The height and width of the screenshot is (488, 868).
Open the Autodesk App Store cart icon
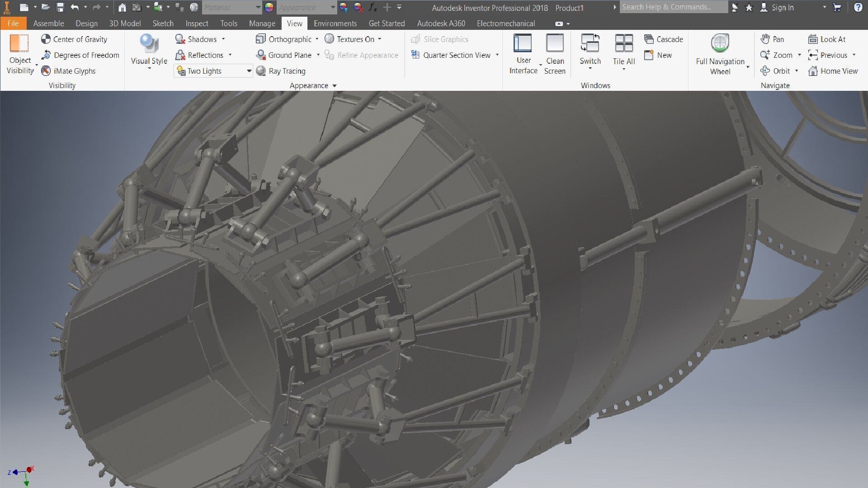(x=837, y=7)
